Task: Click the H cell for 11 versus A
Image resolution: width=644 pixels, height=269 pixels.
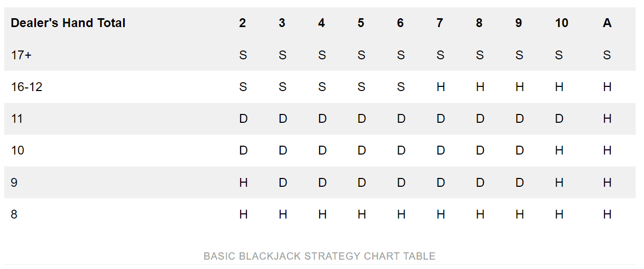Action: point(607,119)
